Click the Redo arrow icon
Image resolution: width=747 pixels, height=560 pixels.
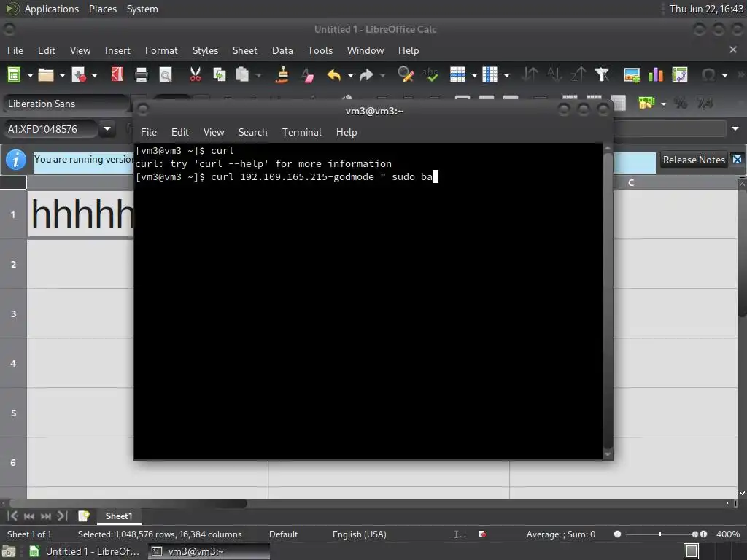point(366,75)
